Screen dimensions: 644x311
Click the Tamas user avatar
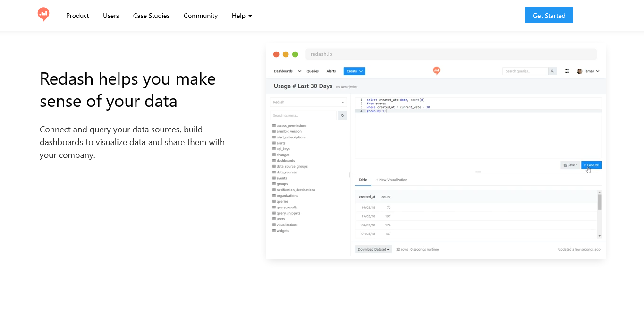tap(579, 71)
